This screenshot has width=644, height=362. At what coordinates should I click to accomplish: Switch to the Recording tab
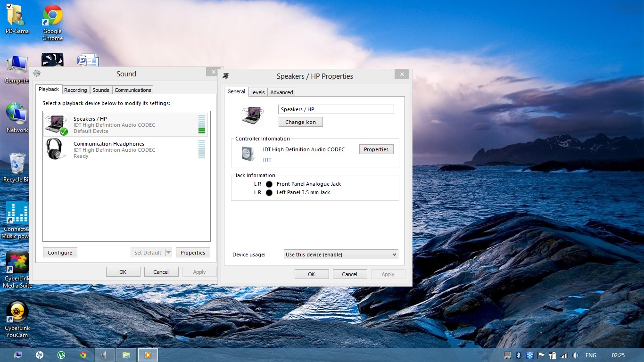pos(75,90)
